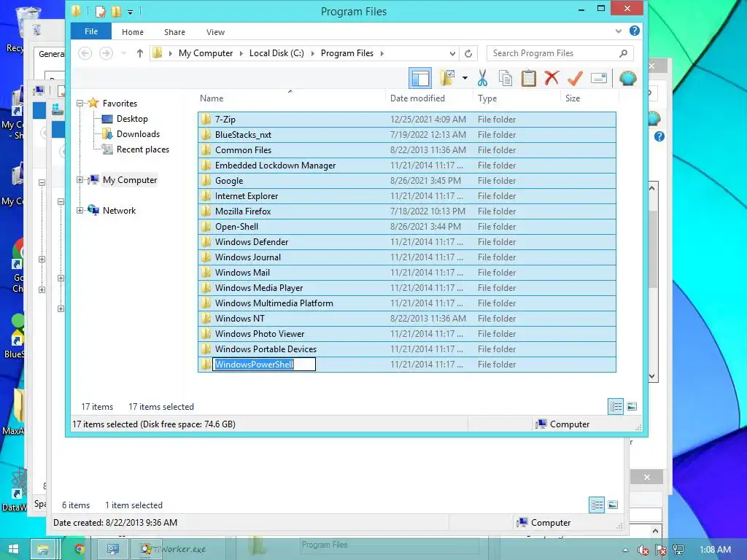Open recent locations dropdown near nav arrows
This screenshot has height=560, width=747.
click(x=123, y=53)
